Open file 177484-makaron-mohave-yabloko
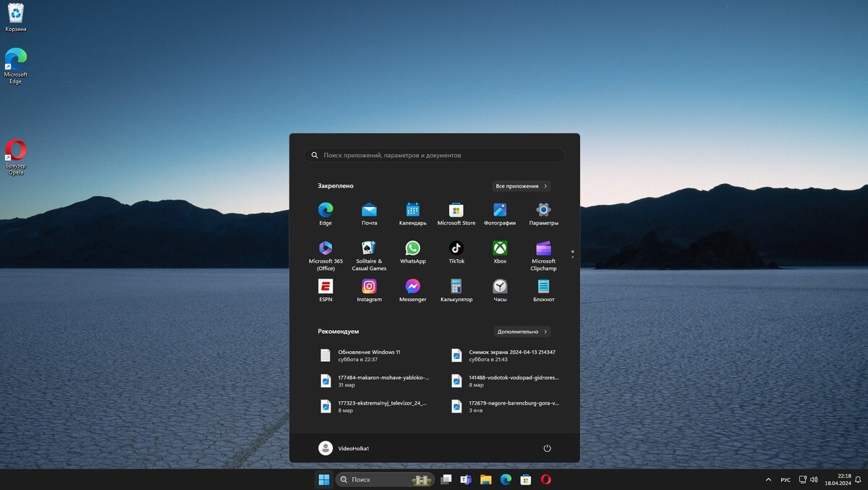This screenshot has height=490, width=868. [x=375, y=381]
